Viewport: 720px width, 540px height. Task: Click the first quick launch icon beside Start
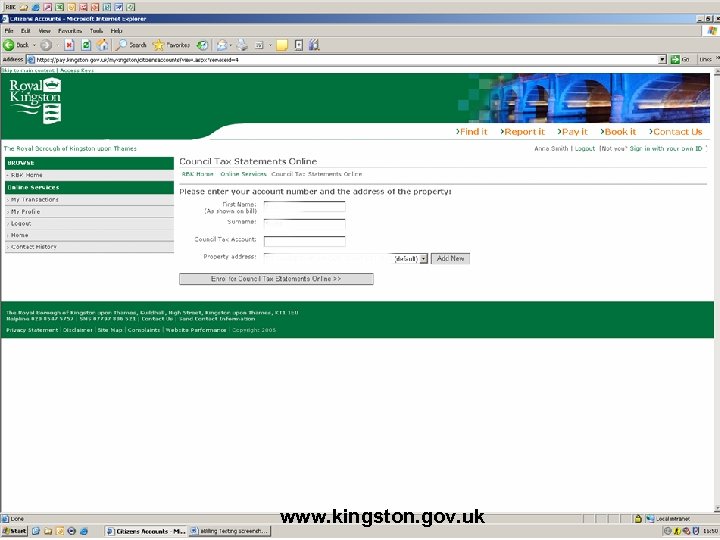click(35, 531)
